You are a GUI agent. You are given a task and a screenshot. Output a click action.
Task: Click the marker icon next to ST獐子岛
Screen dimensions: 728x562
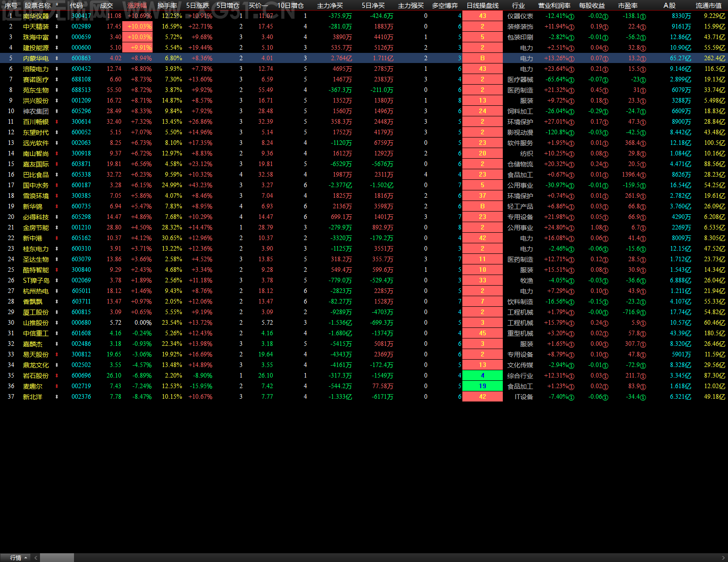(57, 281)
